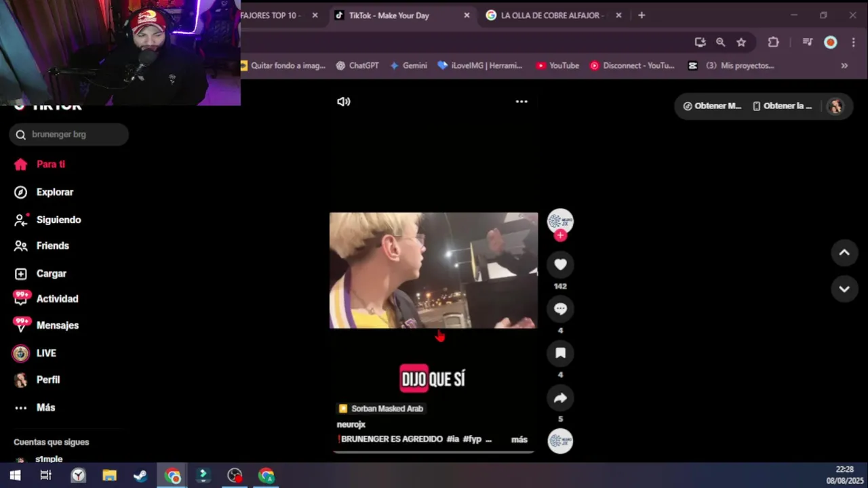Open Windows Start menu
This screenshot has width=868, height=488.
tap(15, 476)
